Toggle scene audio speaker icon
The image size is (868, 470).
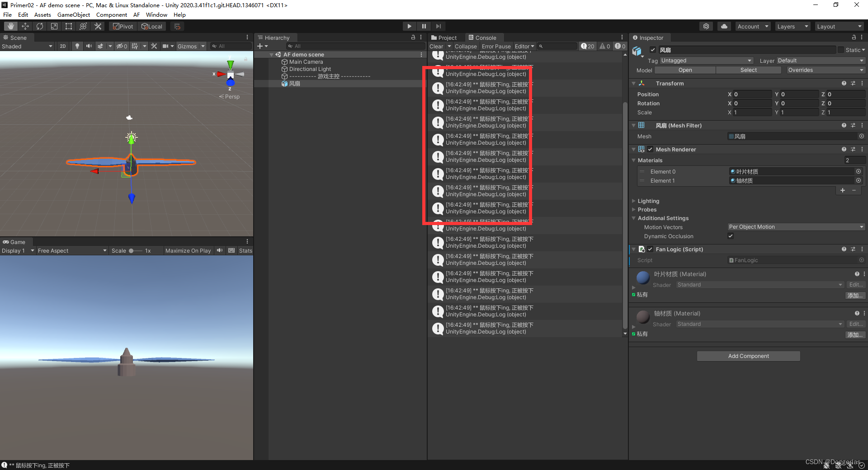pos(89,46)
